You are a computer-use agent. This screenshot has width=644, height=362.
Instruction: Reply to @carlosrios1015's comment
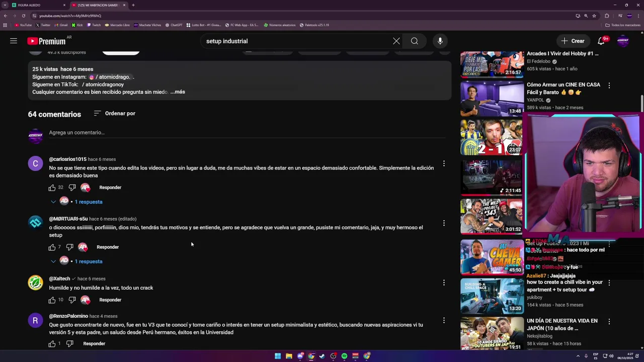pos(110,188)
